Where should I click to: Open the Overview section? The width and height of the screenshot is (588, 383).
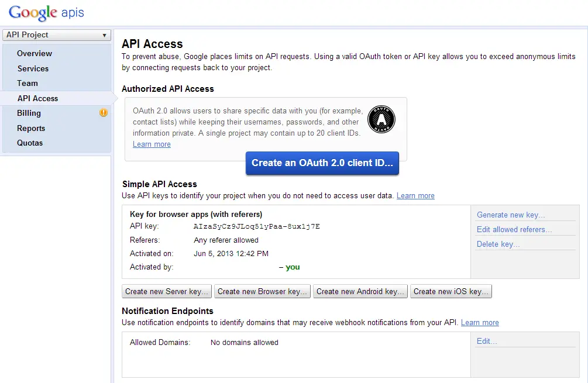(x=35, y=53)
